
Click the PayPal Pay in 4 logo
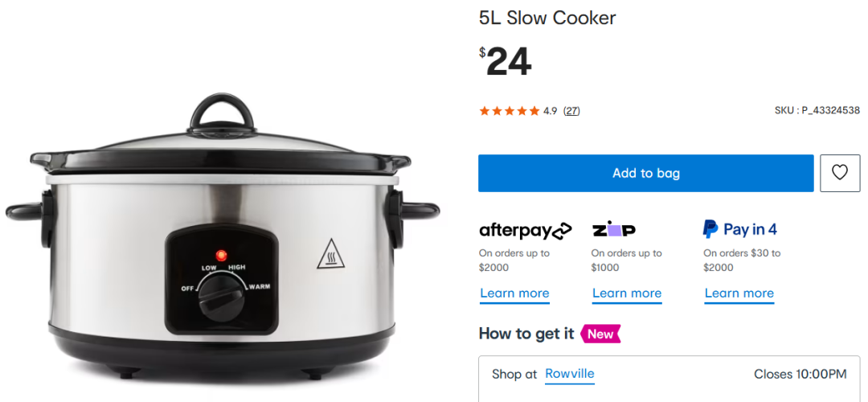[740, 229]
